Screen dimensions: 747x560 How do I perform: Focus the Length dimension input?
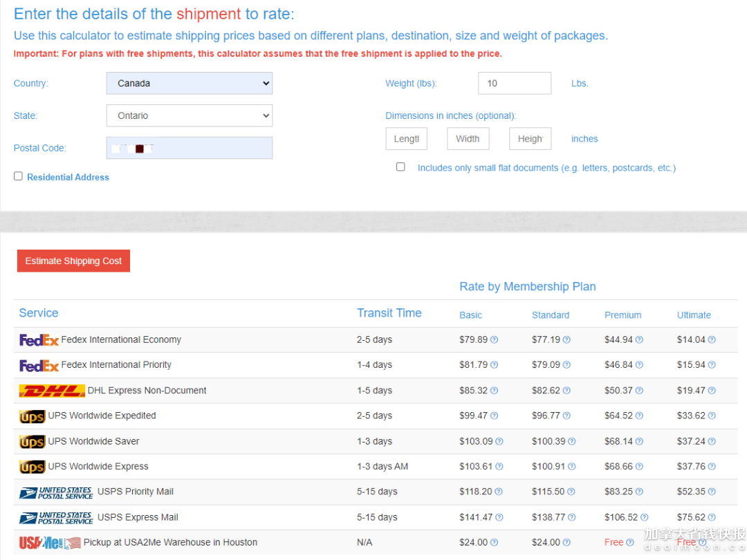(406, 139)
